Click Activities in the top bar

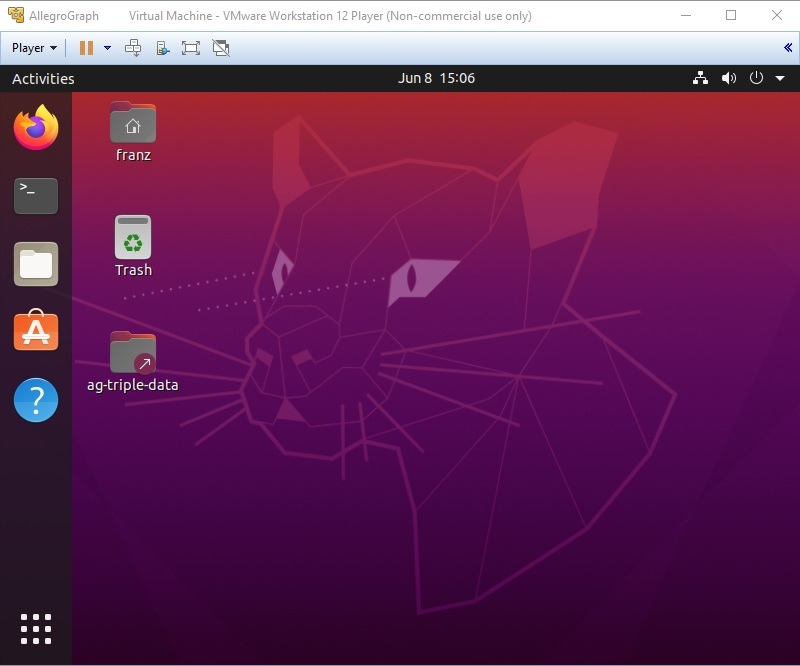coord(44,78)
